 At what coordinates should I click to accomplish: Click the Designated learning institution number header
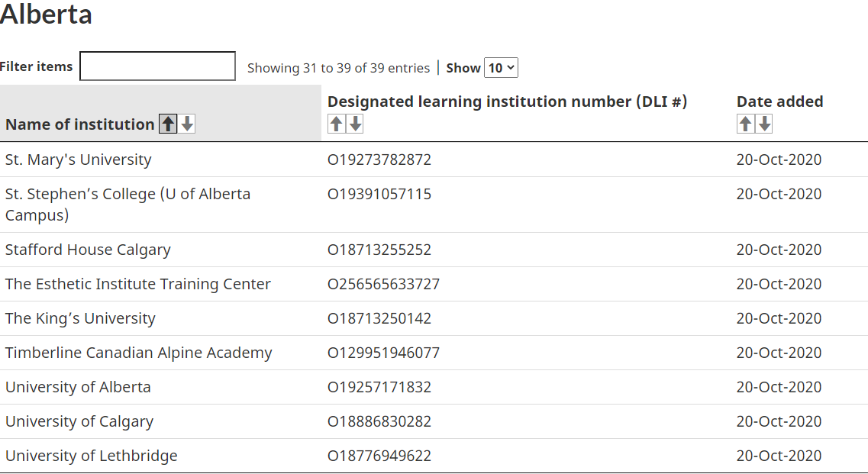(x=507, y=102)
